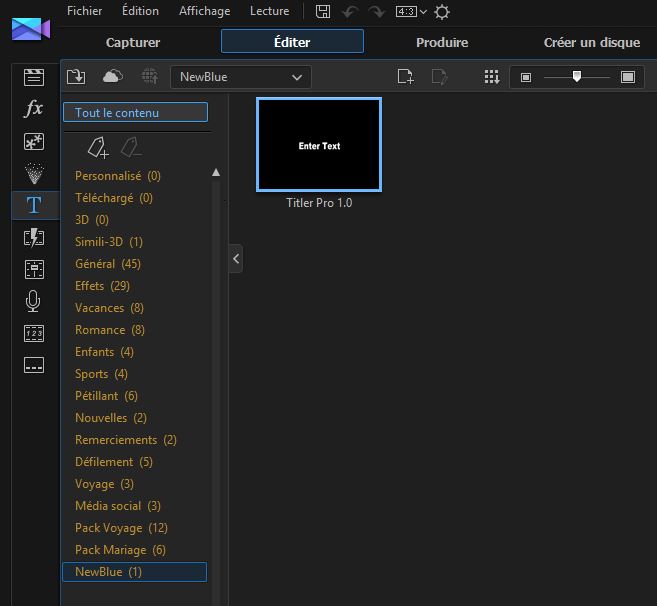Select the Téléchargé (0) tag
Viewport: 657px width, 606px height.
pos(114,198)
